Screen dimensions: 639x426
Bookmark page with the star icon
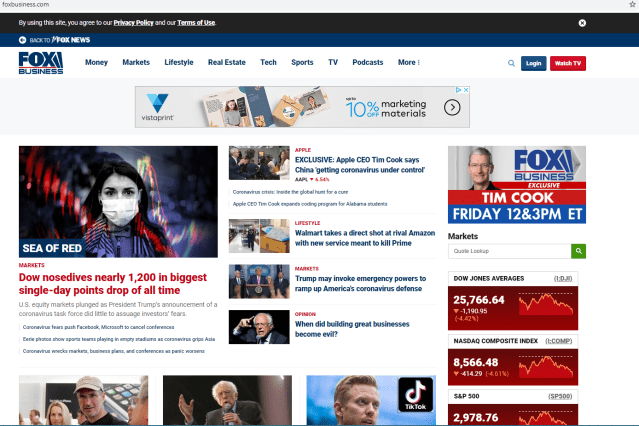[x=627, y=5]
